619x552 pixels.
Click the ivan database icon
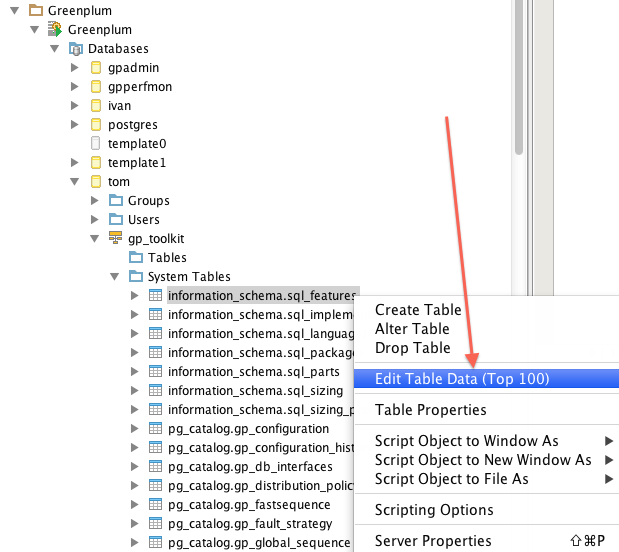(x=96, y=105)
